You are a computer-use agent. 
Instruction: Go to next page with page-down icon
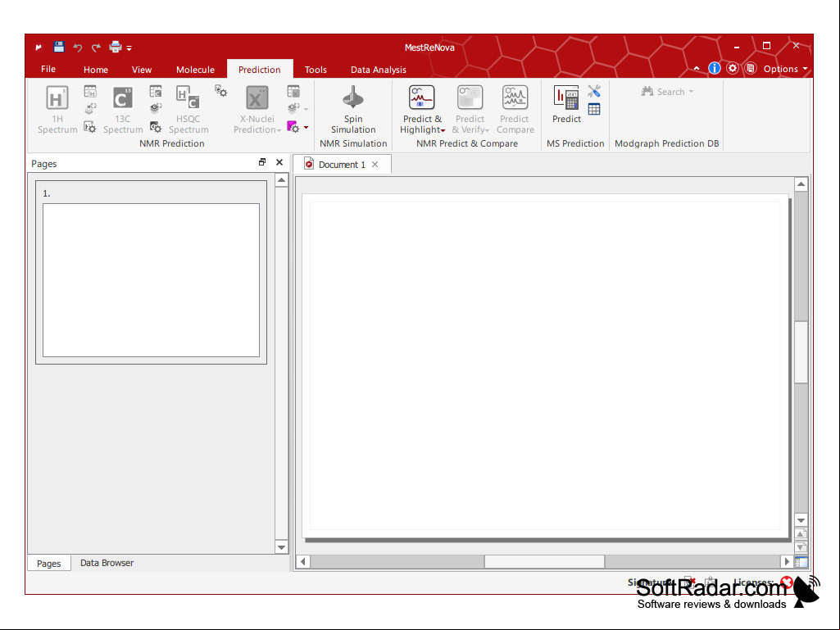pos(801,547)
